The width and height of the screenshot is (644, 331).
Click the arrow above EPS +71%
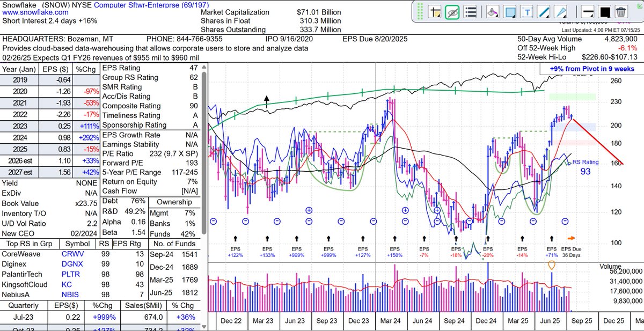pos(552,239)
